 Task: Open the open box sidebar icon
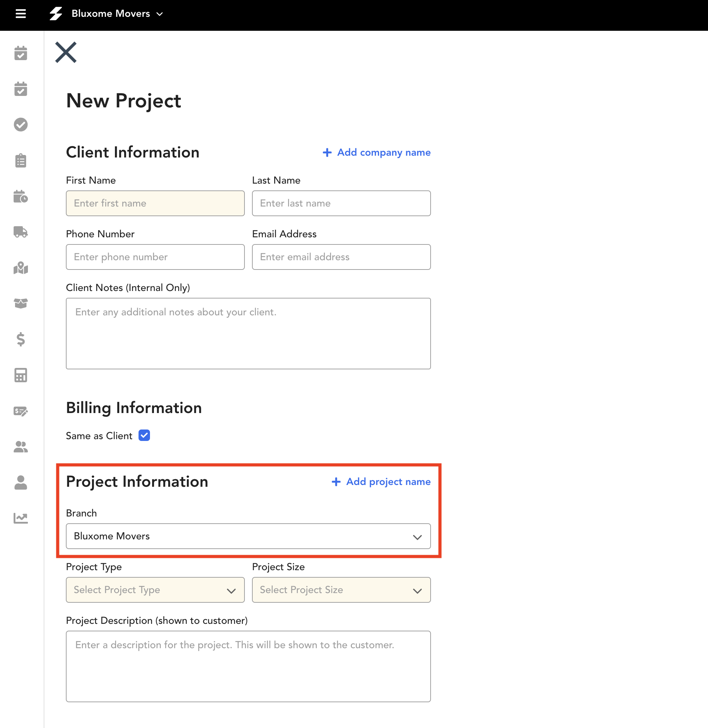[21, 304]
